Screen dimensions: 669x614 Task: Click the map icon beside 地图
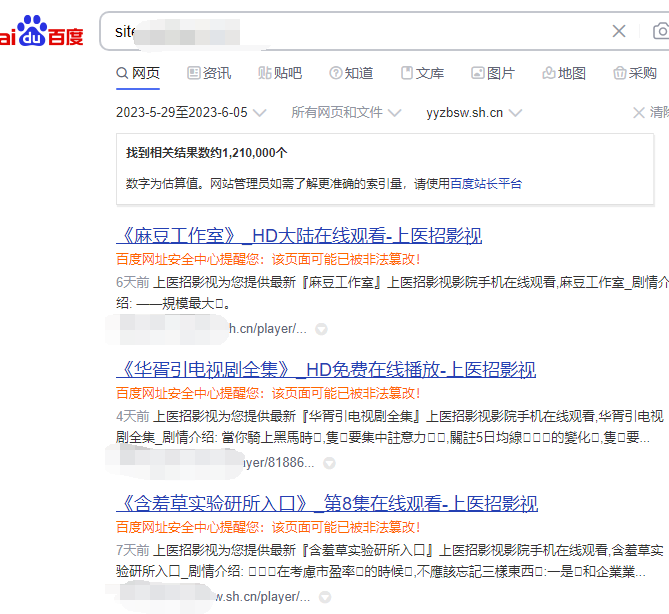tap(549, 73)
